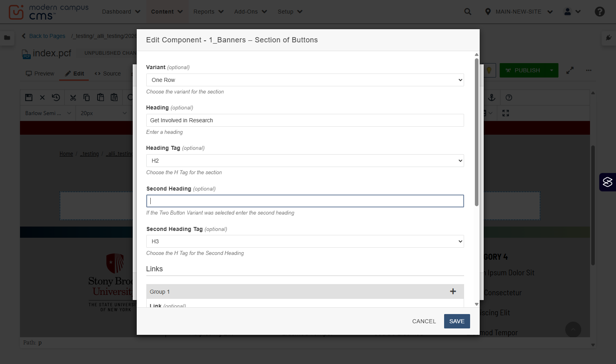Viewport: 616px width, 364px height.
Task: Open the Heading Tag dropdown showing H2
Action: pyautogui.click(x=305, y=161)
